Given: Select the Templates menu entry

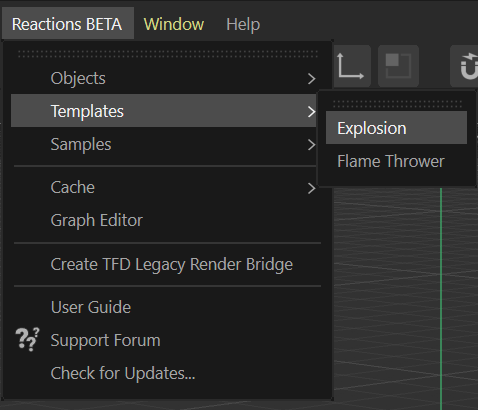Looking at the screenshot, I should (x=164, y=111).
